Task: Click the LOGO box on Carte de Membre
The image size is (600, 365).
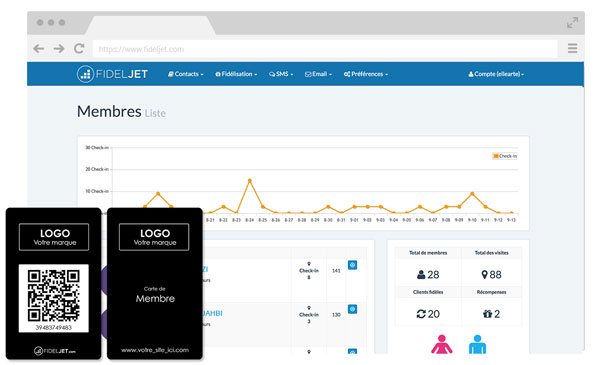Action: (x=154, y=237)
